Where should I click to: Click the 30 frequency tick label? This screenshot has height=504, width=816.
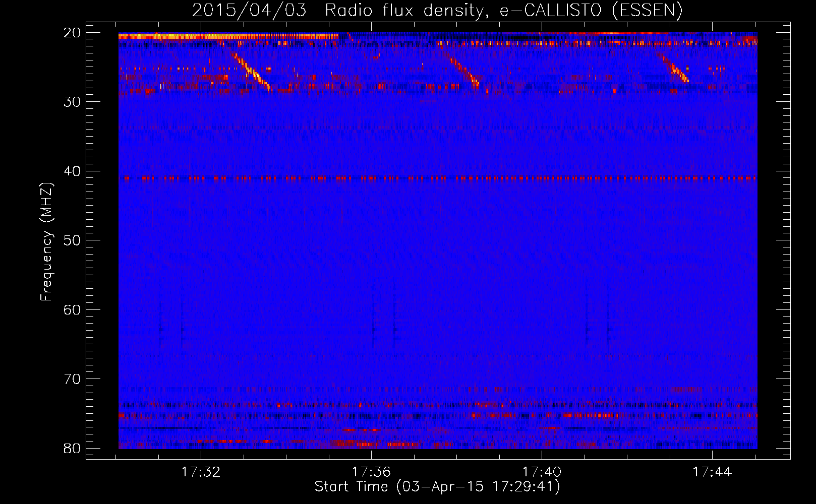(x=72, y=102)
